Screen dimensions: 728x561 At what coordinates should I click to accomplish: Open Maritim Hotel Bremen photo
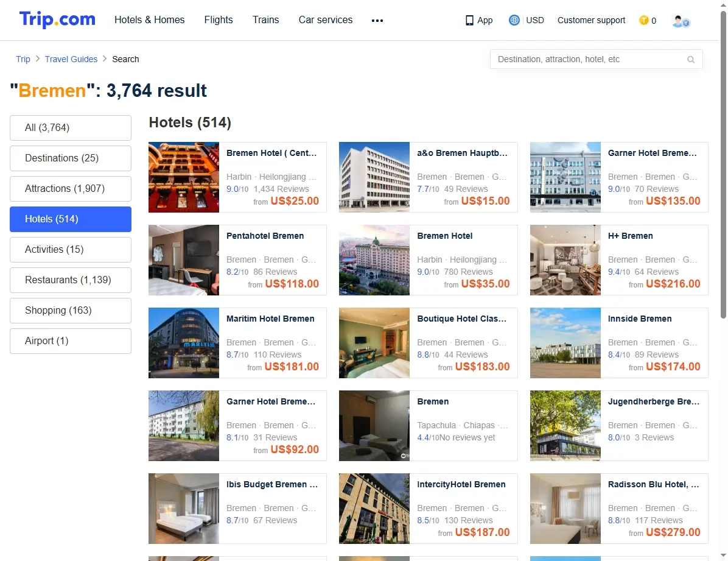point(184,342)
